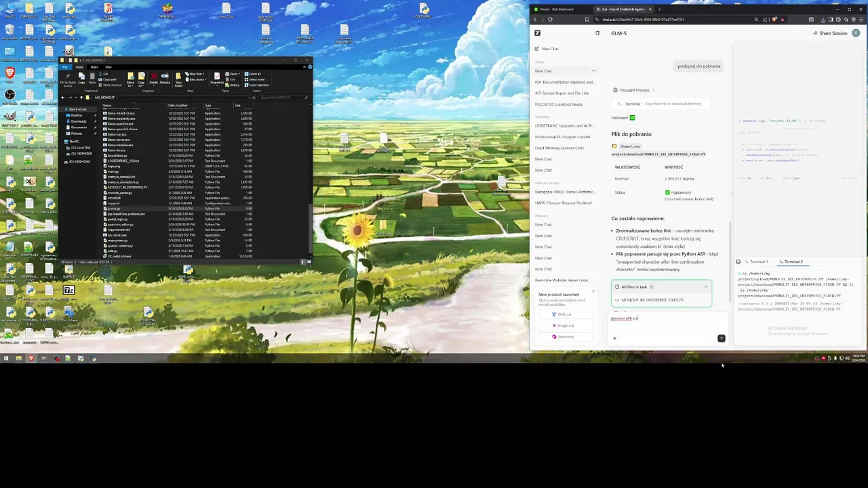
Task: Switch Explorer to details view toggle
Action: (x=303, y=262)
